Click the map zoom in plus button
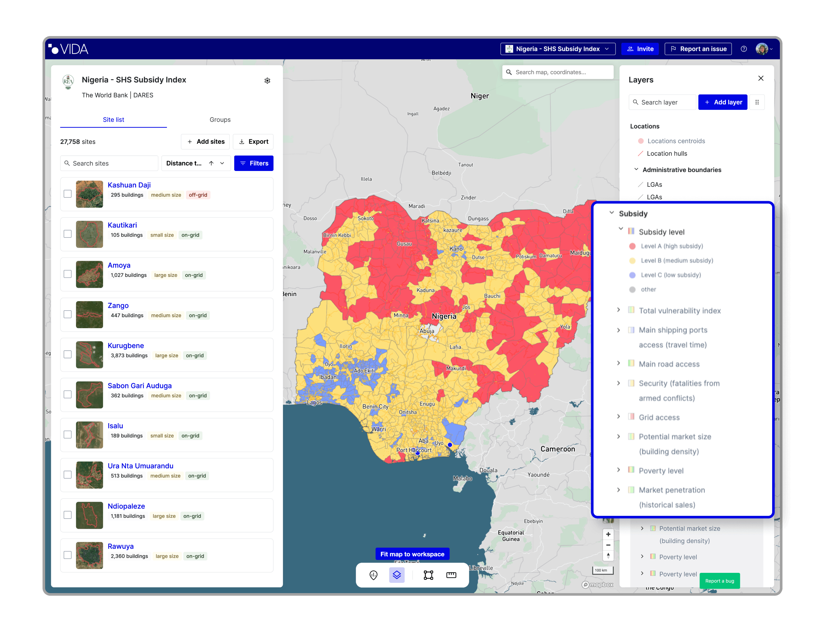The width and height of the screenshot is (825, 644). pyautogui.click(x=608, y=534)
